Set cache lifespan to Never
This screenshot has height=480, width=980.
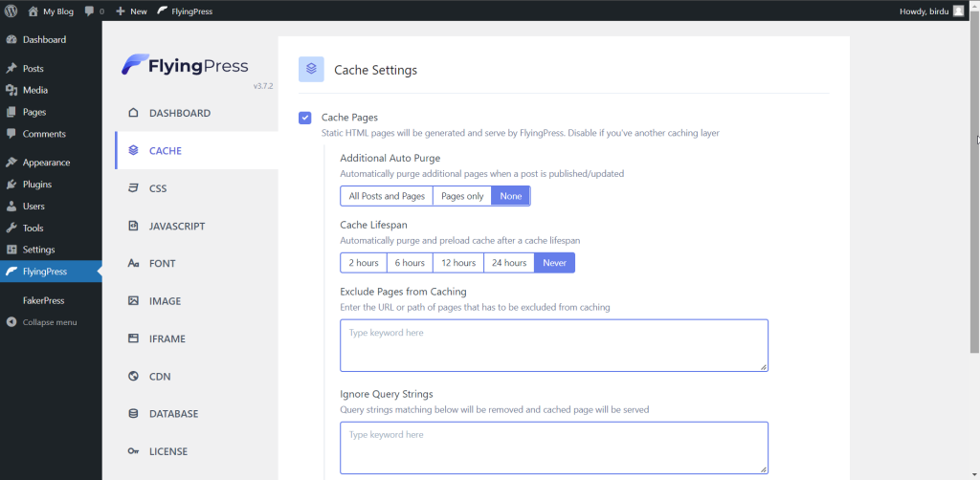click(x=554, y=263)
